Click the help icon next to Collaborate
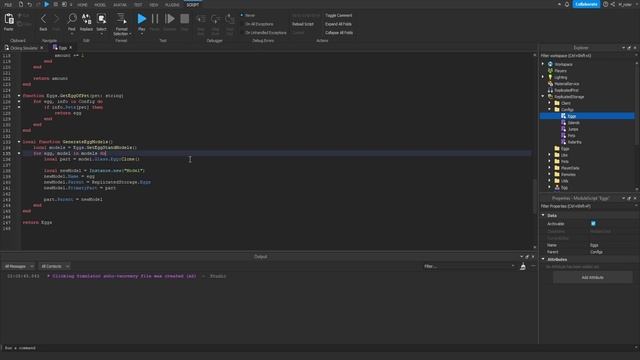This screenshot has width=640, height=360. click(606, 4)
